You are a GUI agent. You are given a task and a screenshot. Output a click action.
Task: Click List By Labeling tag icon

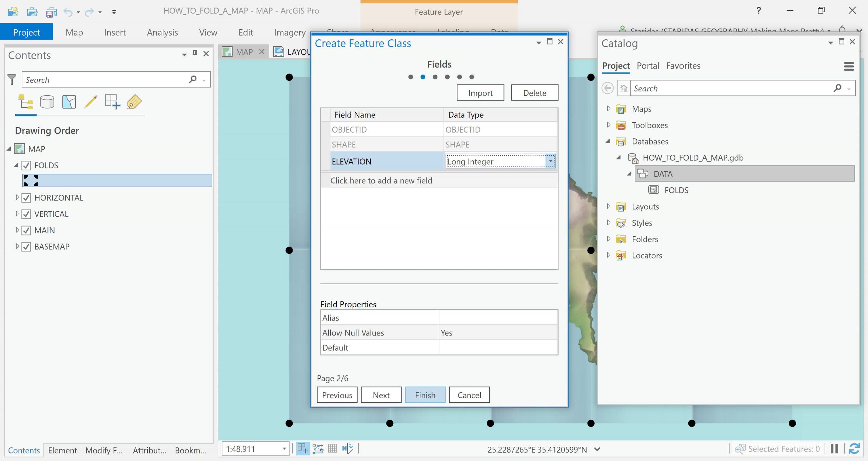pyautogui.click(x=134, y=102)
